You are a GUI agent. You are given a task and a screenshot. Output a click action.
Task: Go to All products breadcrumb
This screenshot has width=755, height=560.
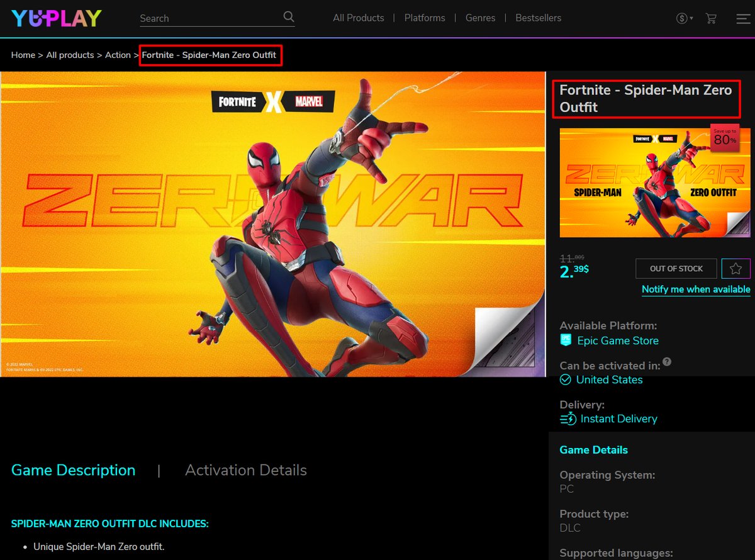(70, 55)
